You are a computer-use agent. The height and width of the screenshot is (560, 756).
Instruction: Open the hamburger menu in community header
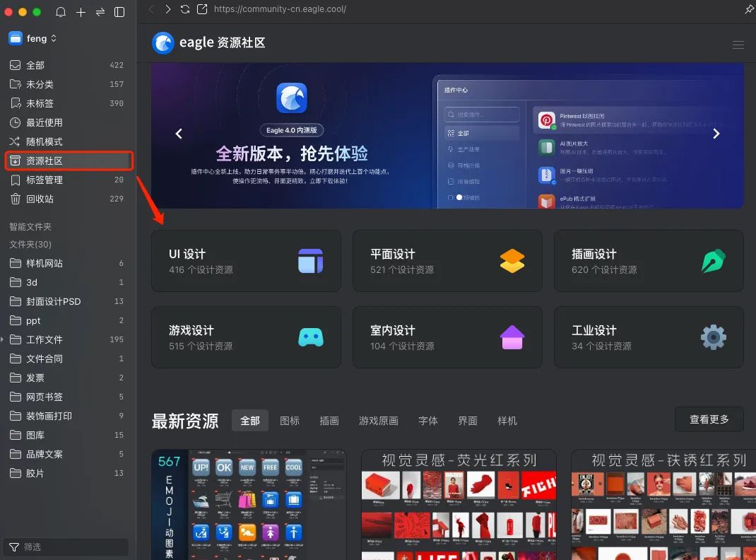tap(738, 45)
